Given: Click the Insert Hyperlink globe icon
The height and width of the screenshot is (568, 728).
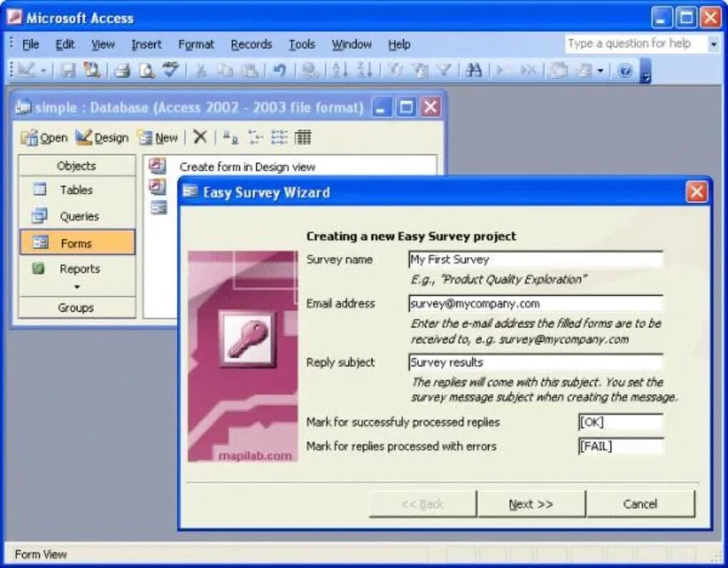Looking at the screenshot, I should point(310,71).
